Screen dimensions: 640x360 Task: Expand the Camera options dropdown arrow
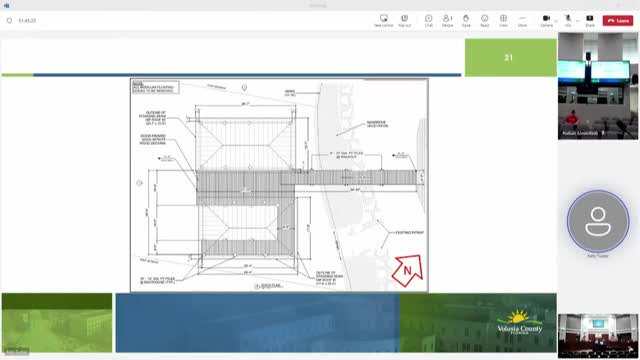(556, 20)
